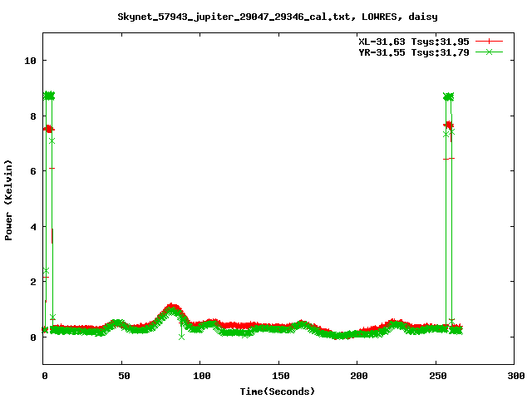Click the y-axis tick value 8

coord(33,116)
